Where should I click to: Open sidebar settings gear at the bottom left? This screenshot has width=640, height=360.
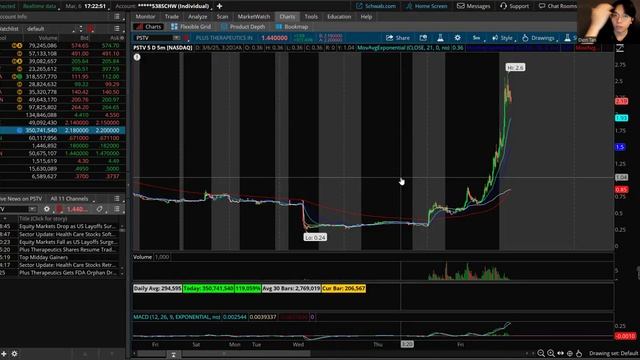click(14, 354)
